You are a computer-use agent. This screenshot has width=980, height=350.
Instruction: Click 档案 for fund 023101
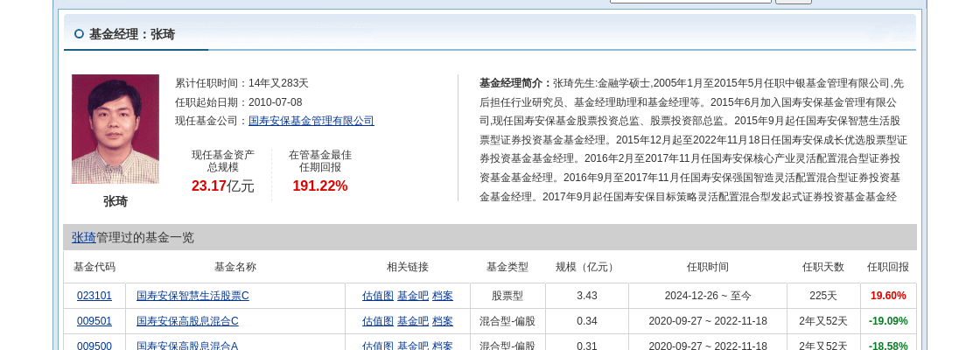pos(443,296)
